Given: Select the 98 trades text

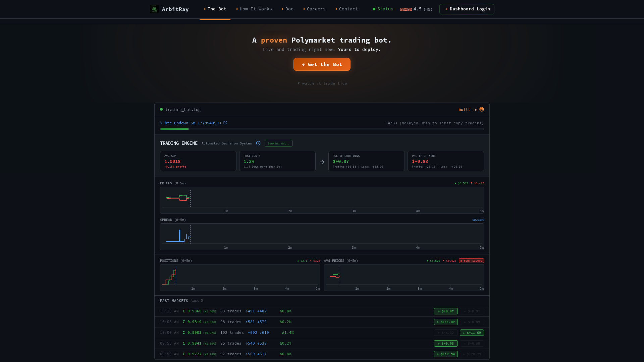Looking at the screenshot, I should click(x=231, y=322).
